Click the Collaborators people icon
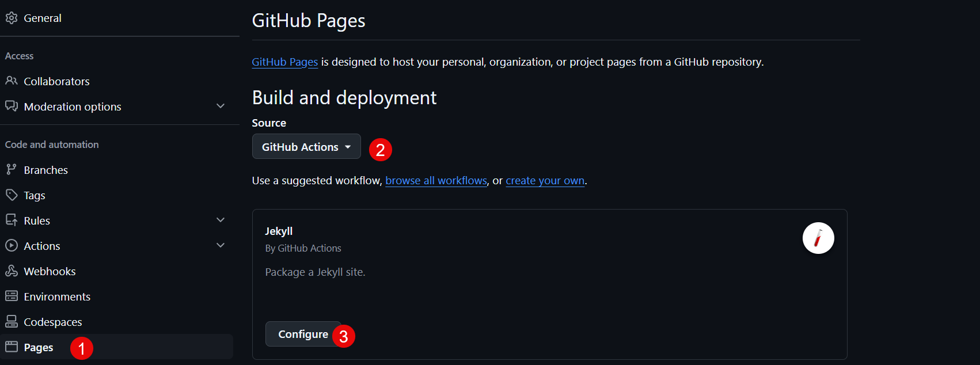 12,81
